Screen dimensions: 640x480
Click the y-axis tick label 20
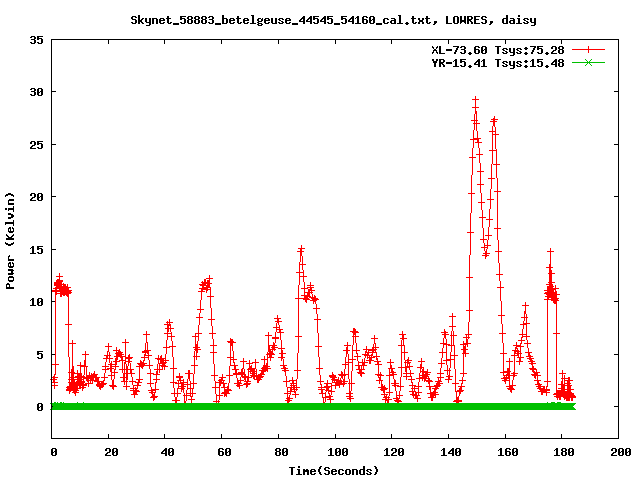[36, 197]
